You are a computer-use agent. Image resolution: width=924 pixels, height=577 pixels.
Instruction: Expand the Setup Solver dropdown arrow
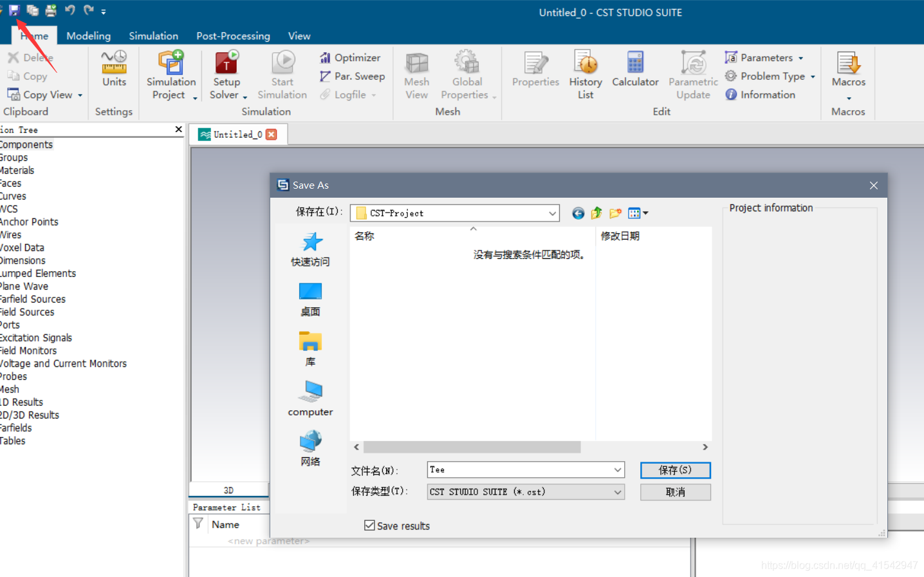[245, 97]
